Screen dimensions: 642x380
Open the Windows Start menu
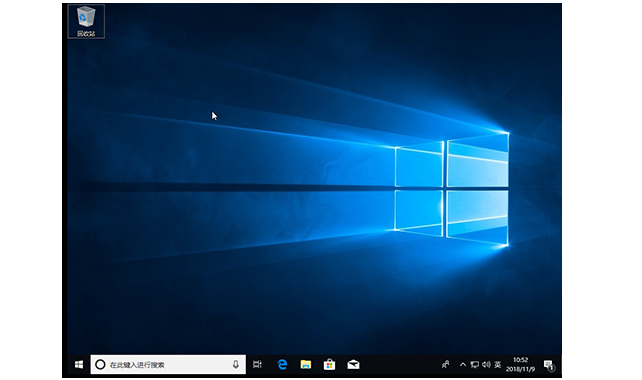click(79, 364)
